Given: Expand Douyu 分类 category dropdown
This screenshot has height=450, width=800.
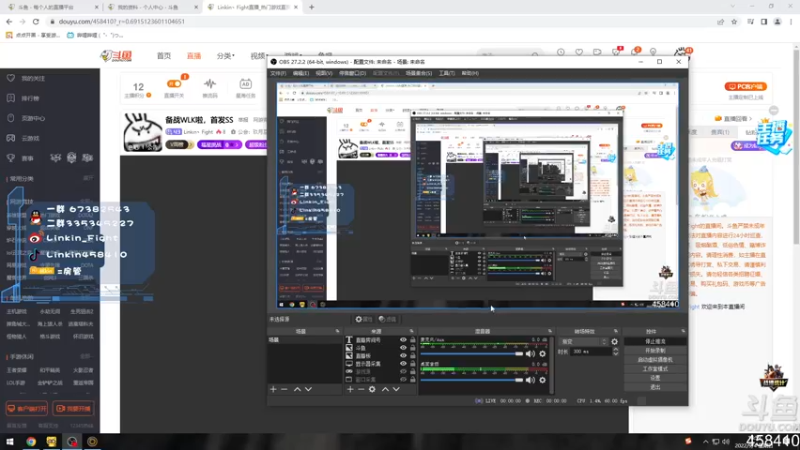Looking at the screenshot, I should (226, 56).
